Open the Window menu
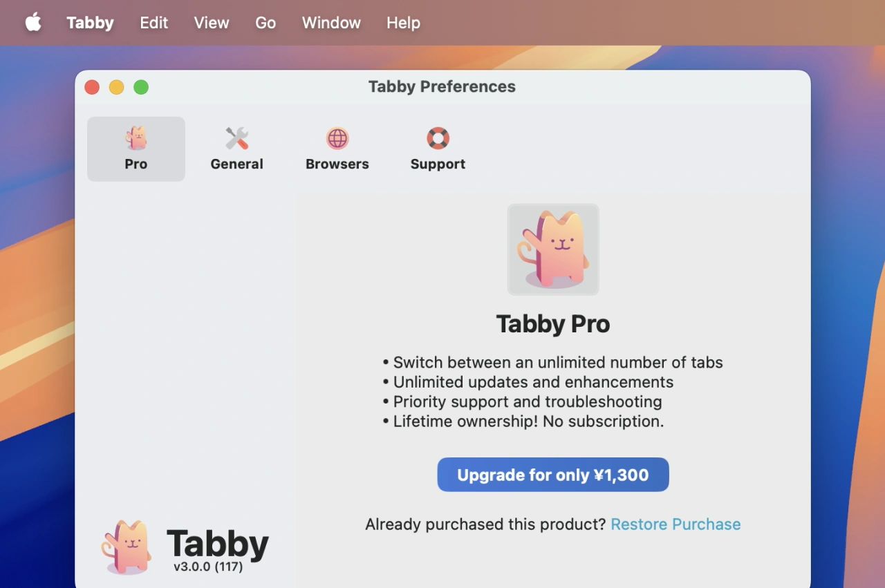This screenshot has height=588, width=885. pos(331,23)
